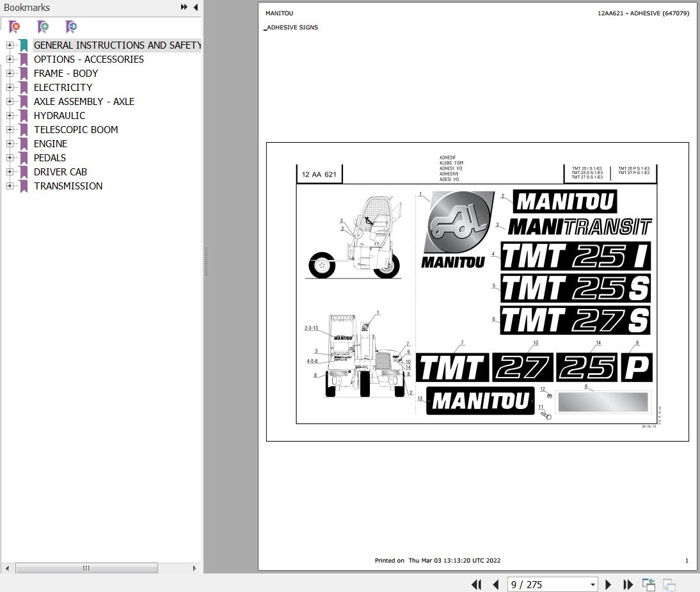The image size is (700, 592).
Task: Open the HYDRAULIC bookmark
Action: point(60,116)
